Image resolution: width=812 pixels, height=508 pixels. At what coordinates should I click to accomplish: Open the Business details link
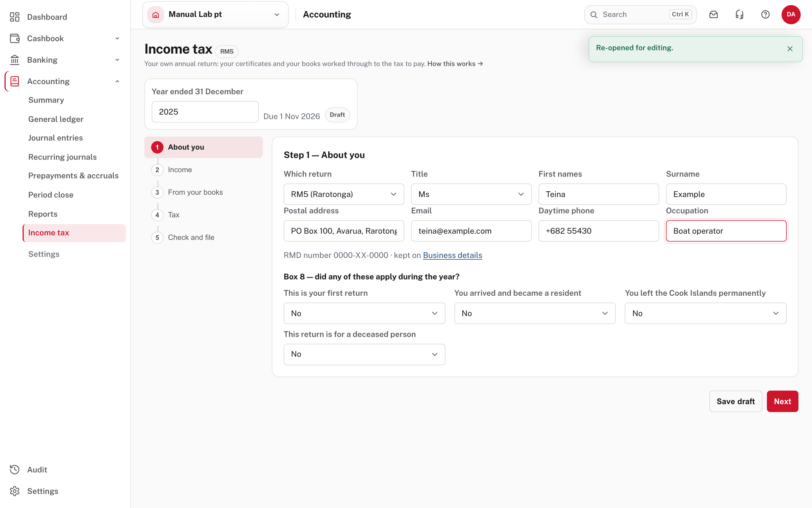452,255
